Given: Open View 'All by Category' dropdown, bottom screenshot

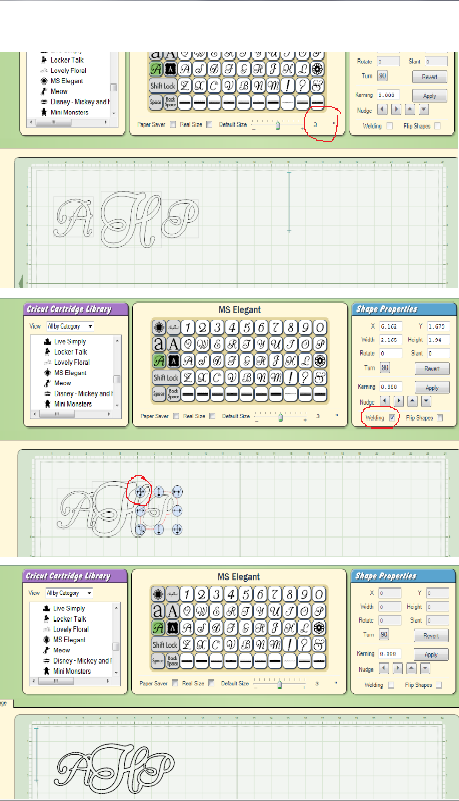Looking at the screenshot, I should (69, 593).
